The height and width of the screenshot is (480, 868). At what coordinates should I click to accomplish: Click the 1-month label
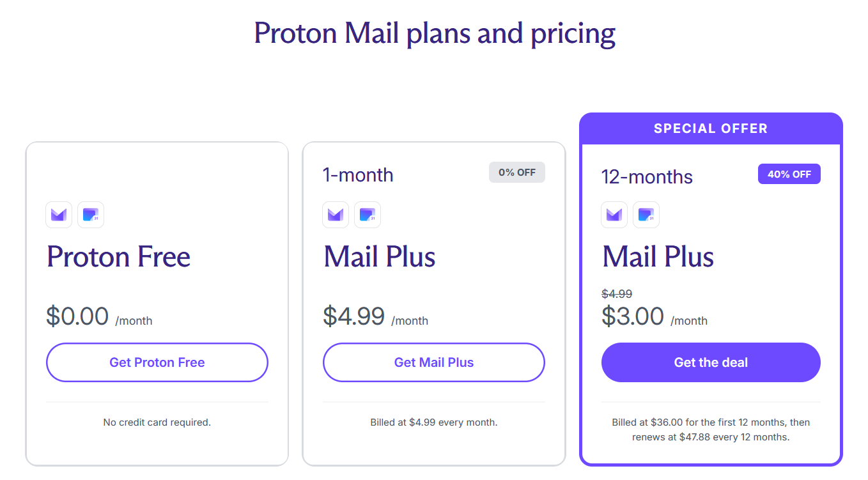pyautogui.click(x=358, y=174)
